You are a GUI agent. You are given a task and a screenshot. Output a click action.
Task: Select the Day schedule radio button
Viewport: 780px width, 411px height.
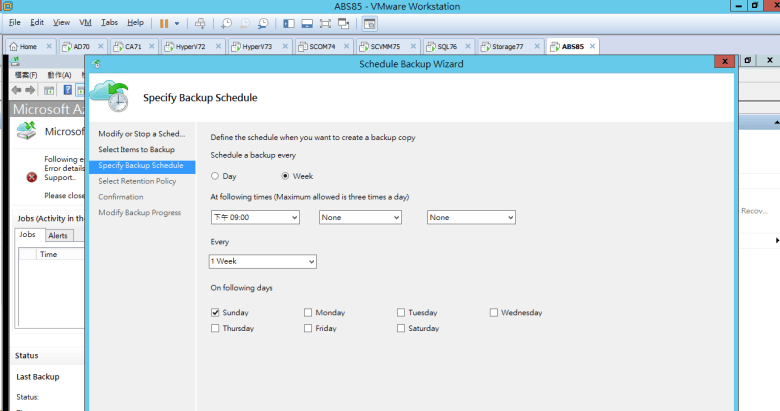coord(215,176)
